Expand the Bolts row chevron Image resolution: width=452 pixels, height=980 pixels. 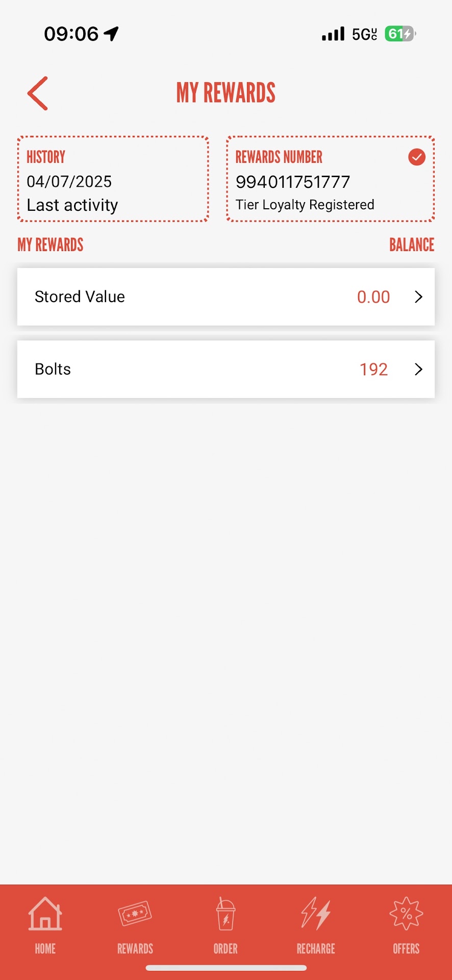click(418, 370)
